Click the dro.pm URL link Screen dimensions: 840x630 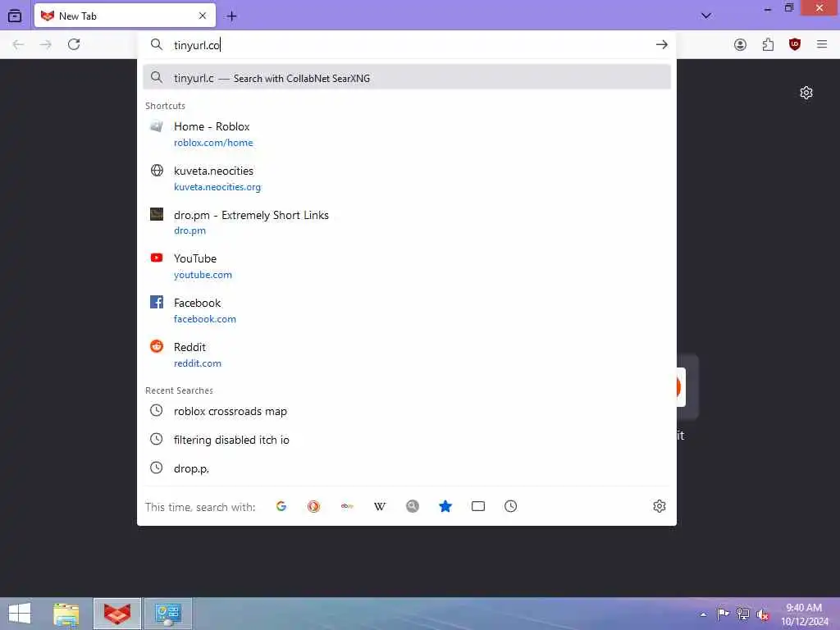pos(189,231)
